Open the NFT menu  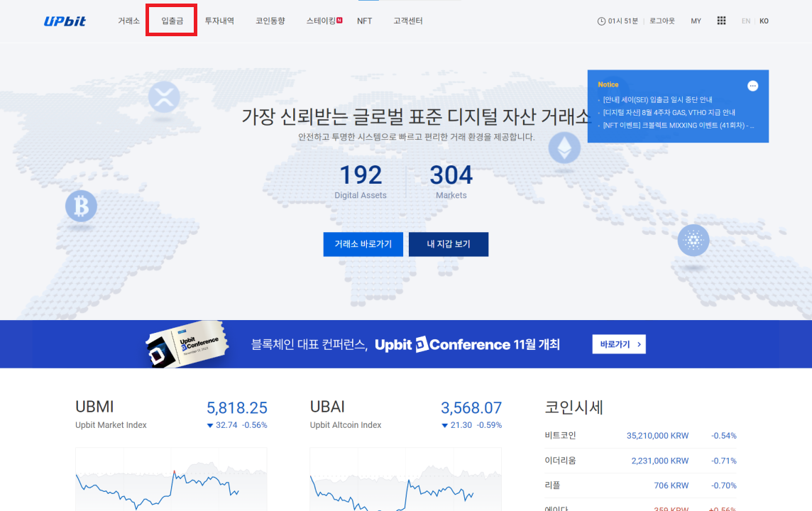364,21
